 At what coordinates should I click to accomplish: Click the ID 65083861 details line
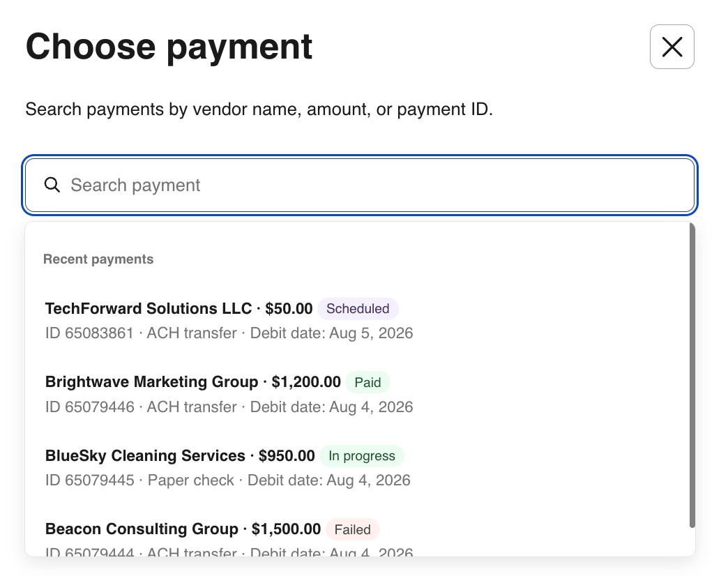click(x=229, y=333)
